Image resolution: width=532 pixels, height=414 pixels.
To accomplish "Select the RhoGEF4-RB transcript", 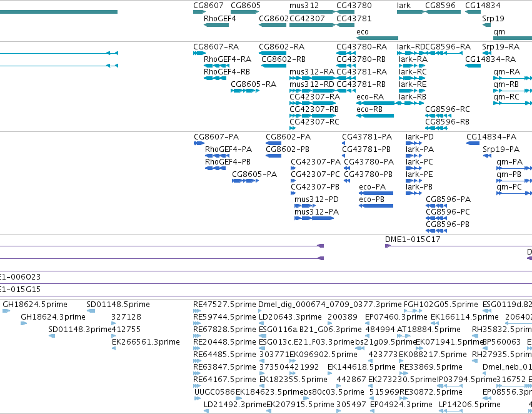I will point(215,78).
